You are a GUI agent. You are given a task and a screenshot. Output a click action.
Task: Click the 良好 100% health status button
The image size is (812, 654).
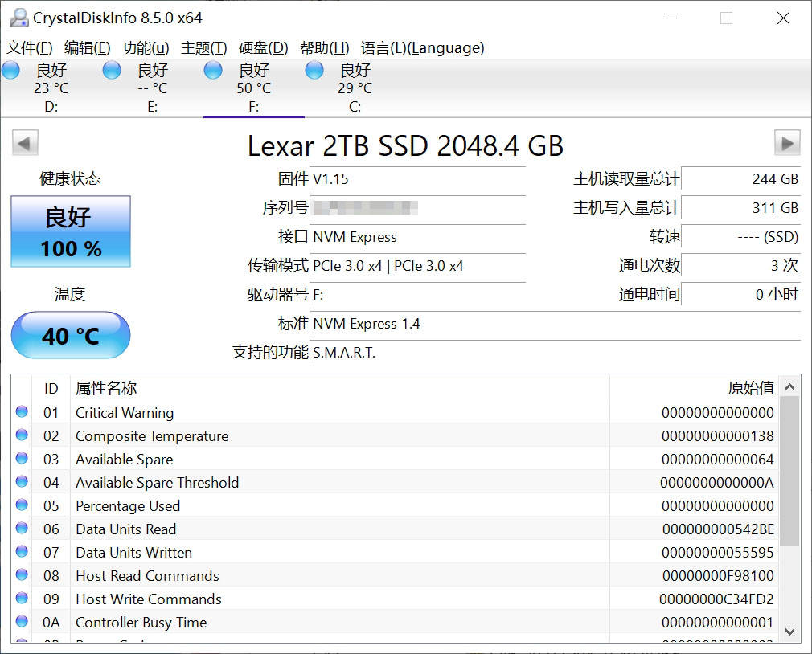(70, 231)
